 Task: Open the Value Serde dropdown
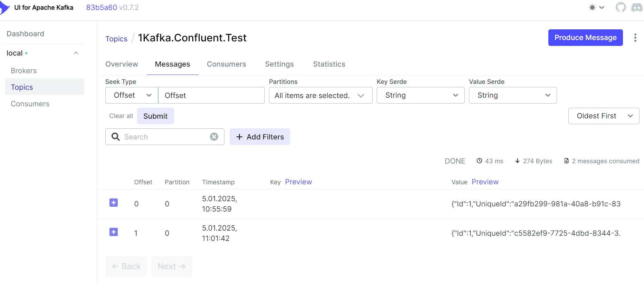pyautogui.click(x=513, y=95)
